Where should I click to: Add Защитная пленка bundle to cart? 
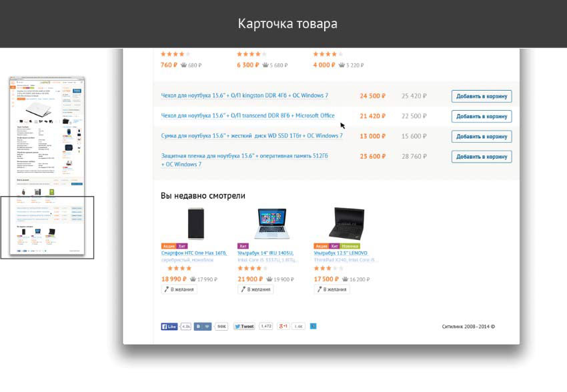click(482, 157)
